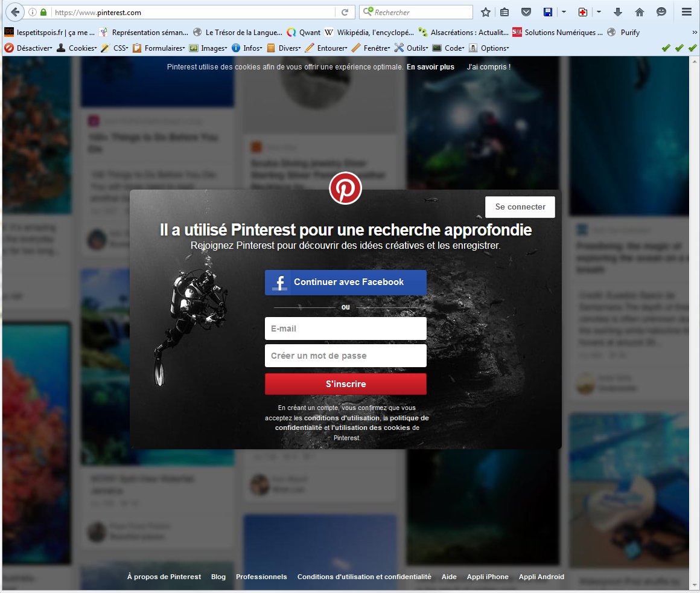Click the En savoir plus cookie link
This screenshot has height=593, width=700.
pos(430,67)
